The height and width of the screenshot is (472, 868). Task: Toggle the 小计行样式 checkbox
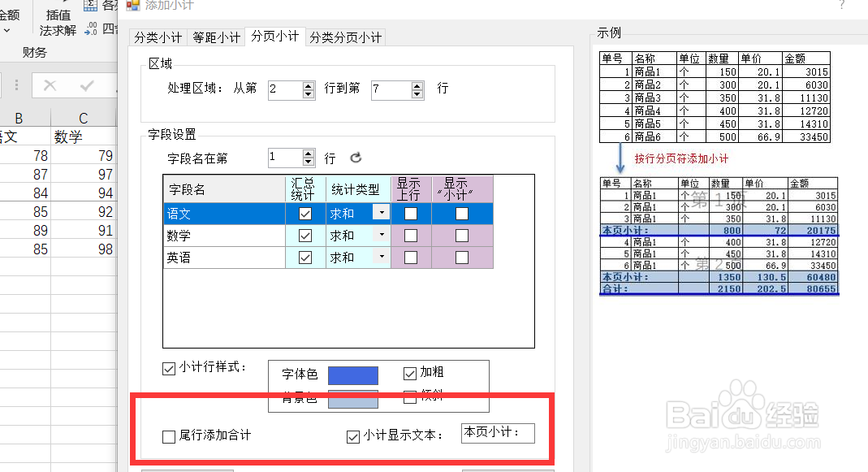(169, 368)
